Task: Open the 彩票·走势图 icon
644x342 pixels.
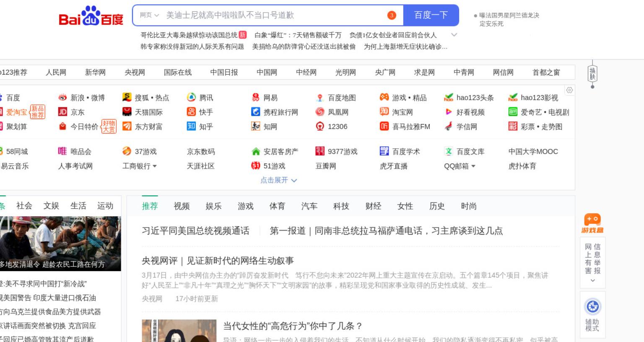Action: (x=513, y=126)
